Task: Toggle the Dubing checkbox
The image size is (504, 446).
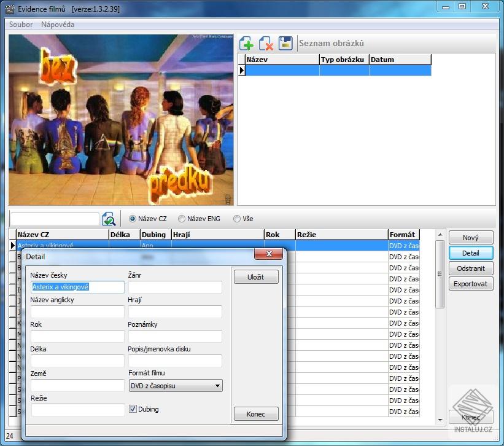Action: (133, 409)
